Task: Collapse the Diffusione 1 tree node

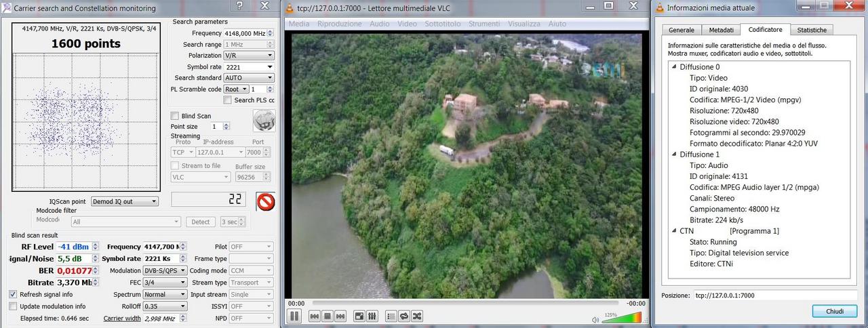Action: pyautogui.click(x=674, y=155)
